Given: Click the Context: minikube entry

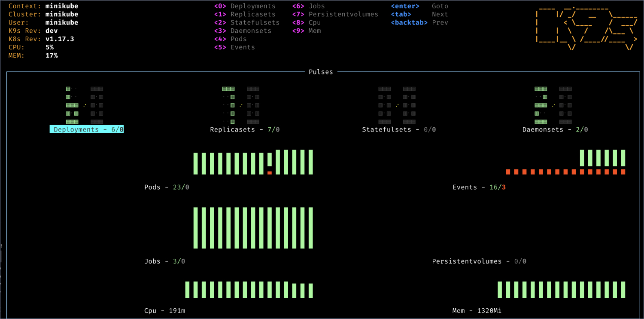Looking at the screenshot, I should click(x=43, y=6).
